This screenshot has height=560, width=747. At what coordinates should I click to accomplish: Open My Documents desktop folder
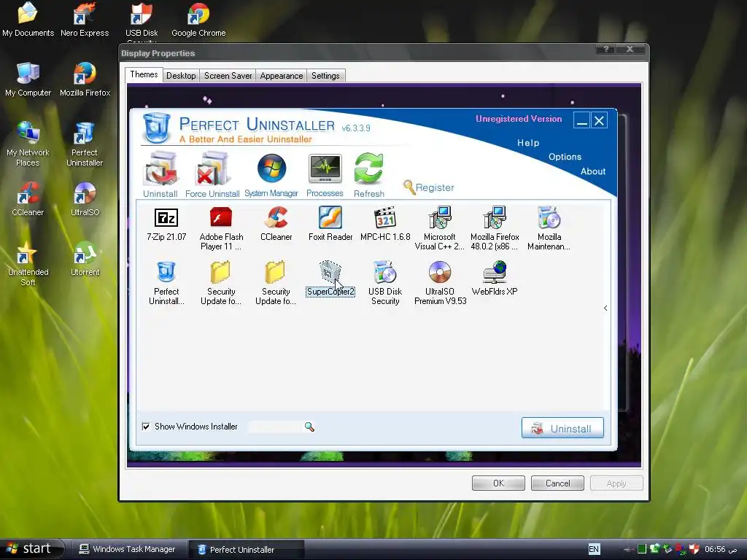tap(28, 20)
